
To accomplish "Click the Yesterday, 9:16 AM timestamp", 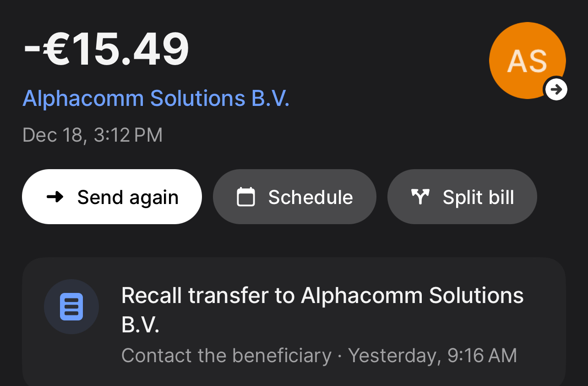I will click(x=432, y=356).
